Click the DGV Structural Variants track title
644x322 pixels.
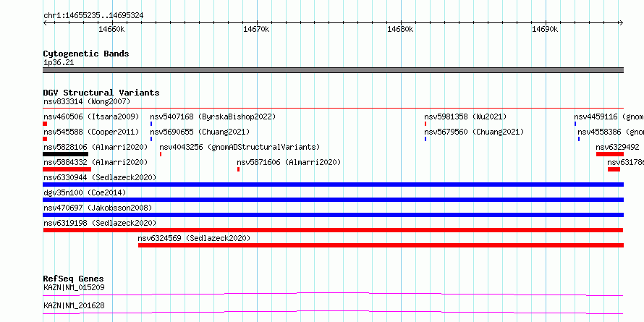(101, 93)
